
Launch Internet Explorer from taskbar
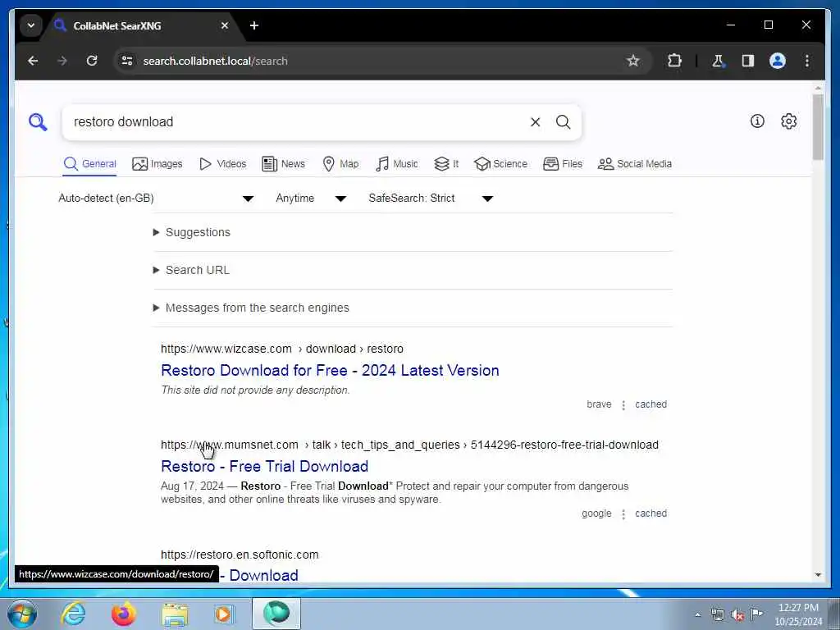(x=73, y=614)
